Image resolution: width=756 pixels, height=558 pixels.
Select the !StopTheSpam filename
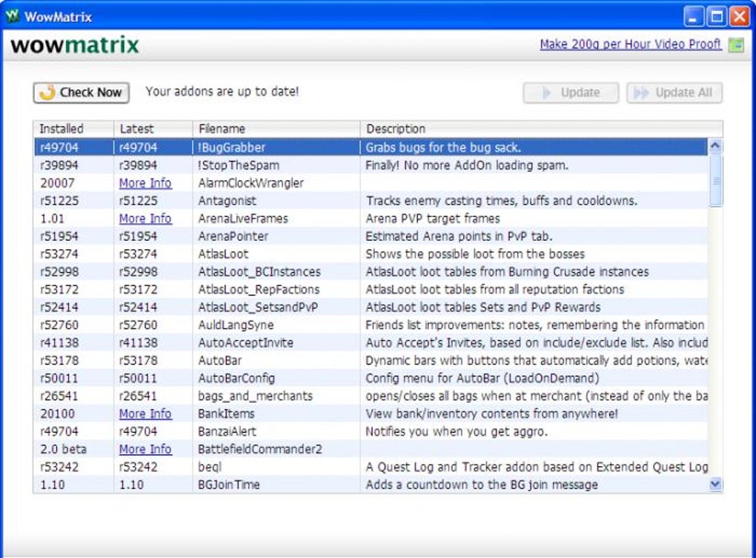[239, 165]
